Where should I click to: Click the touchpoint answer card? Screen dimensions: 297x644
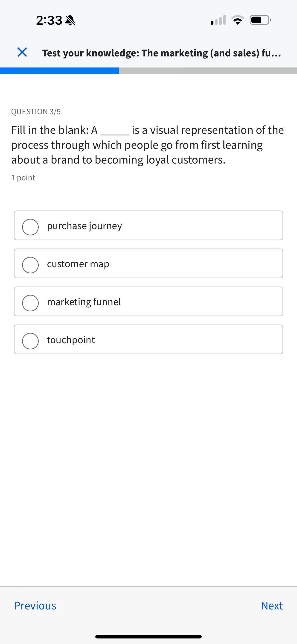(x=148, y=340)
